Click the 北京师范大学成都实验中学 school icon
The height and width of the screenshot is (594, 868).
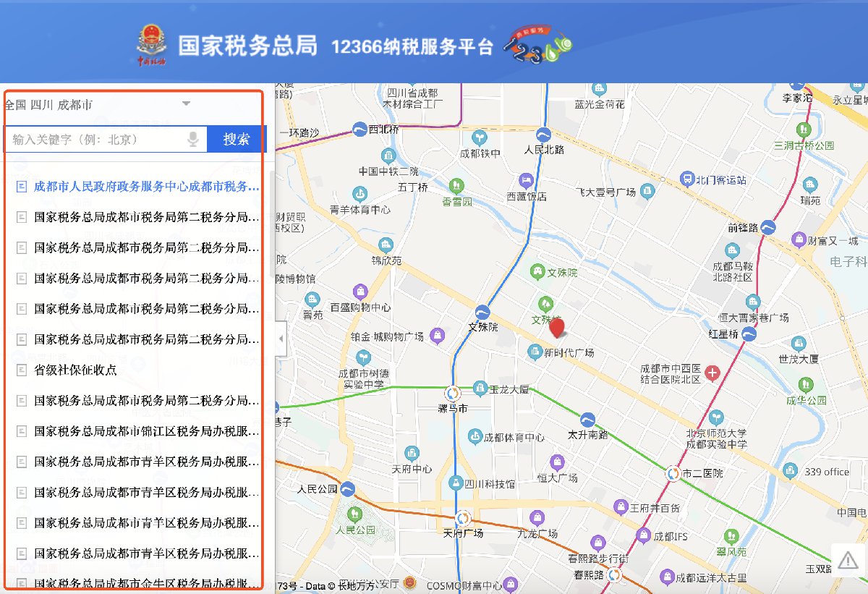pyautogui.click(x=715, y=417)
